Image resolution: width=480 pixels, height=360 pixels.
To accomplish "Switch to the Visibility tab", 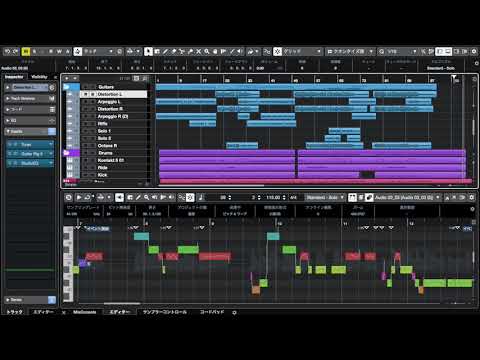I will 39,77.
